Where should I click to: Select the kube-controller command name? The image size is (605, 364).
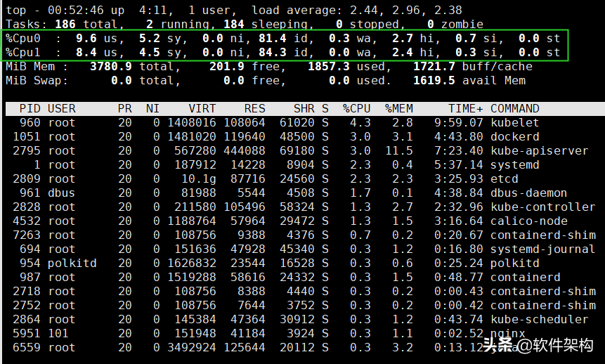543,207
